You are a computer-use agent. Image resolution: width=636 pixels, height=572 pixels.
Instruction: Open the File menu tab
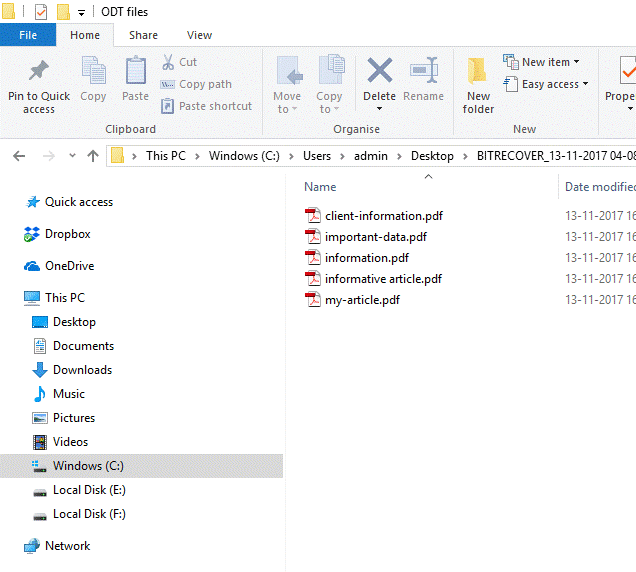(28, 35)
